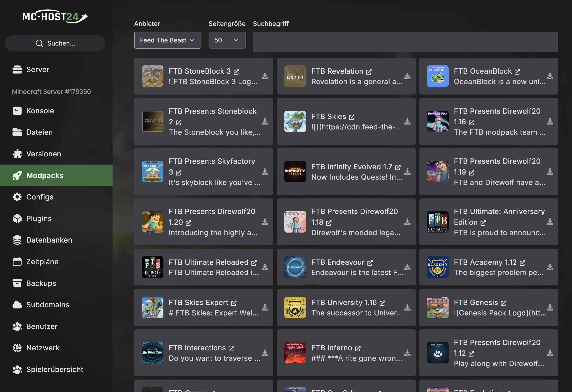The height and width of the screenshot is (392, 572).
Task: Open Configs in the sidebar
Action: coord(56,197)
